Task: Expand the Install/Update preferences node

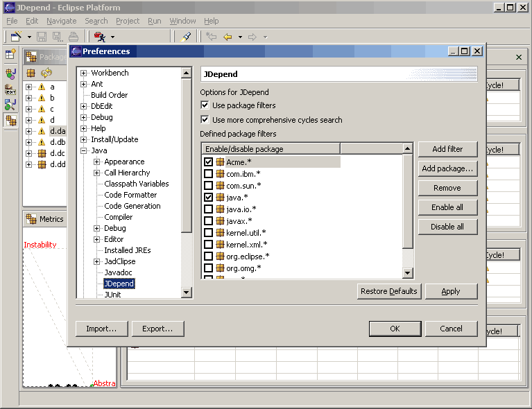Action: click(83, 139)
